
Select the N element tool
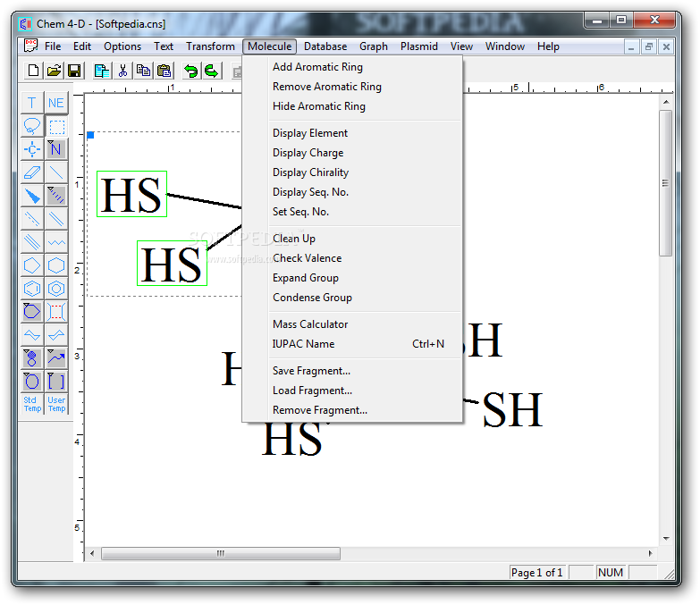[x=56, y=149]
